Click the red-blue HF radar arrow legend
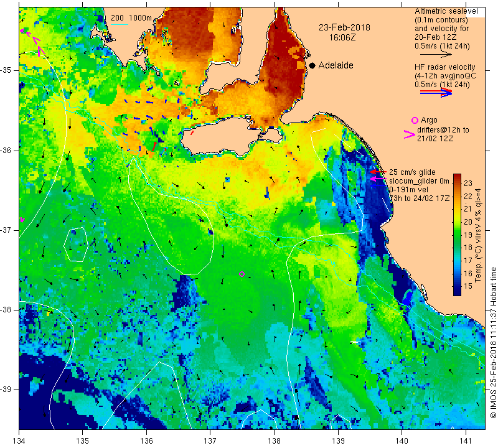 436,93
